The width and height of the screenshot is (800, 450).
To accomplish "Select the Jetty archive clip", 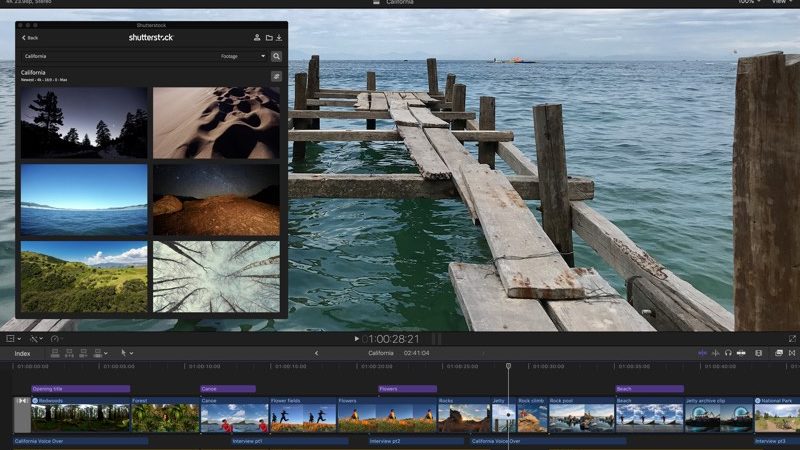I will pos(718,415).
